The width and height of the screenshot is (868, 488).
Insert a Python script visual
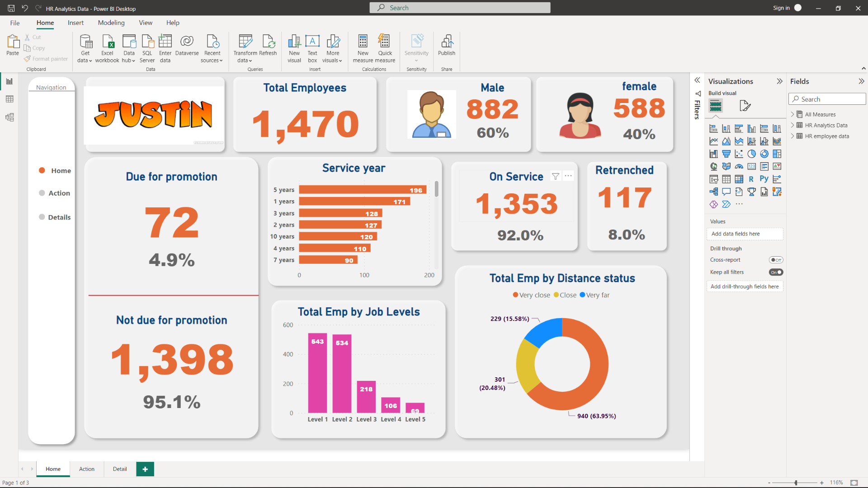pyautogui.click(x=764, y=179)
